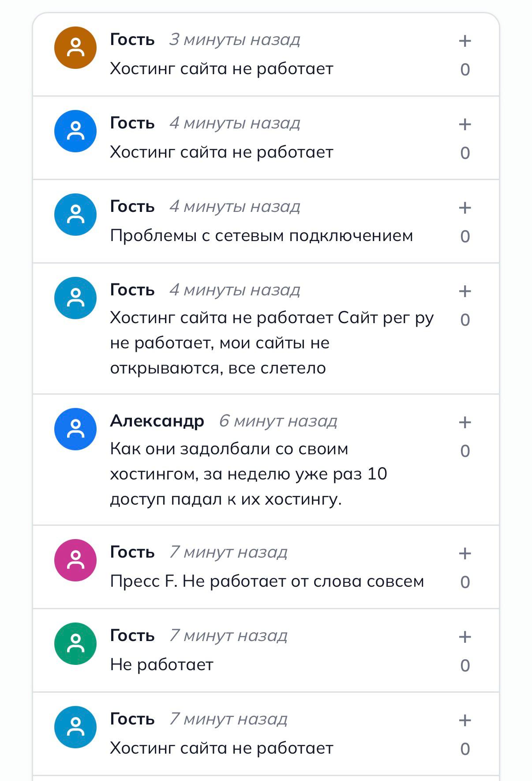This screenshot has height=781, width=532.
Task: Upvote the comment posted 3 minutes ago
Action: coord(465,41)
